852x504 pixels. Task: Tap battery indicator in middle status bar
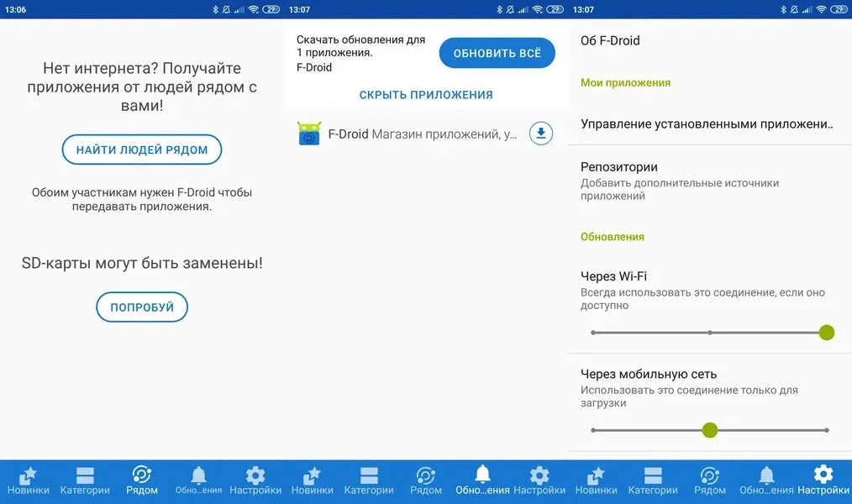pos(555,9)
